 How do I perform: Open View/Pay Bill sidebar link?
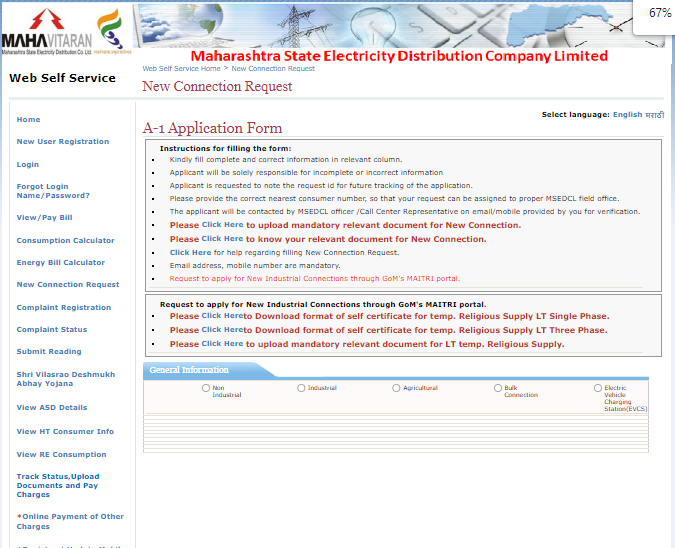[x=44, y=217]
